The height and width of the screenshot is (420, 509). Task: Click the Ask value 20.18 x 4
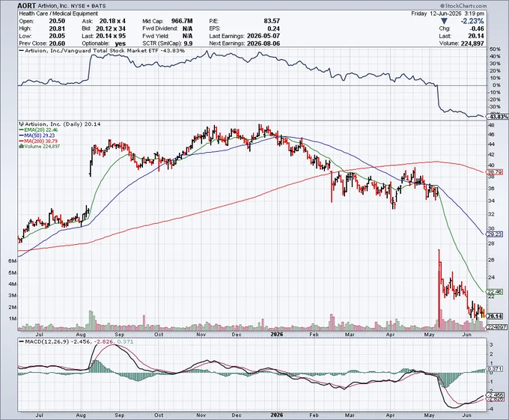(x=112, y=21)
